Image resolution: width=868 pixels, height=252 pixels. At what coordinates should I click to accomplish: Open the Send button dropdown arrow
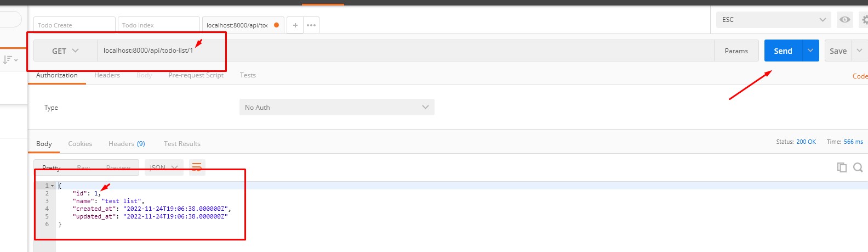[810, 51]
